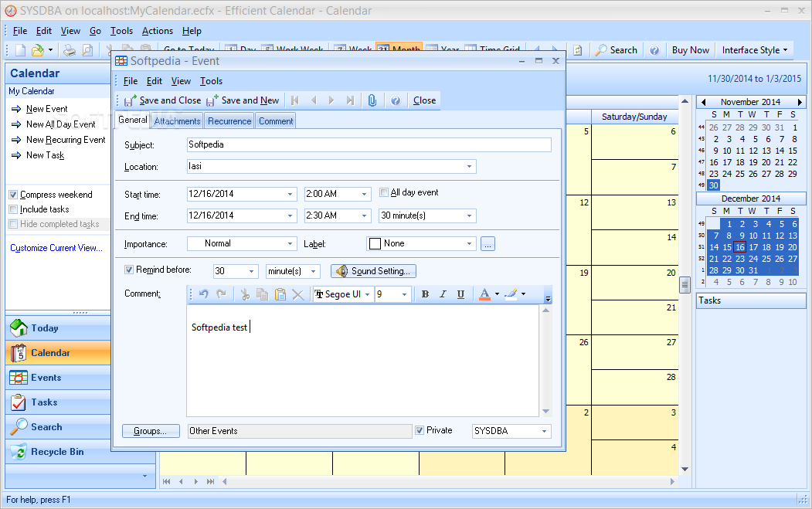Screen dimensions: 812x509
Task: Open highlight color dropdown arrow
Action: (524, 294)
